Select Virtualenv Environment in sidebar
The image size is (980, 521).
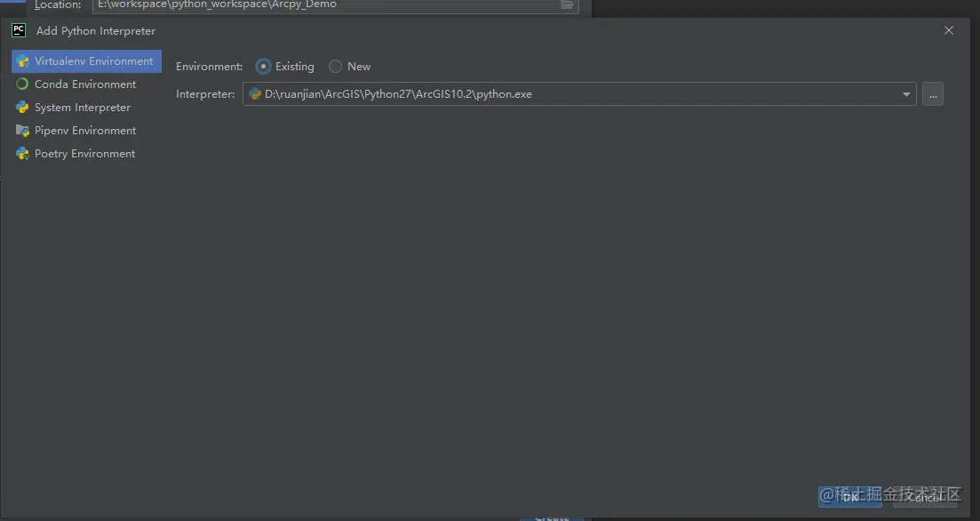[86, 61]
